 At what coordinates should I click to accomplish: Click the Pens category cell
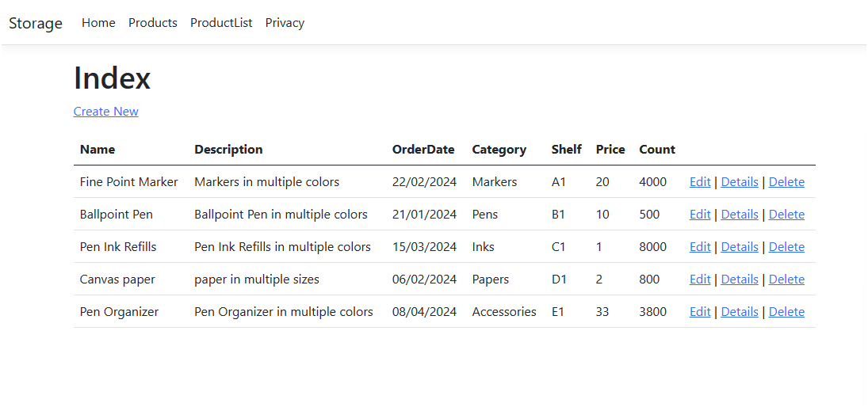pyautogui.click(x=485, y=215)
